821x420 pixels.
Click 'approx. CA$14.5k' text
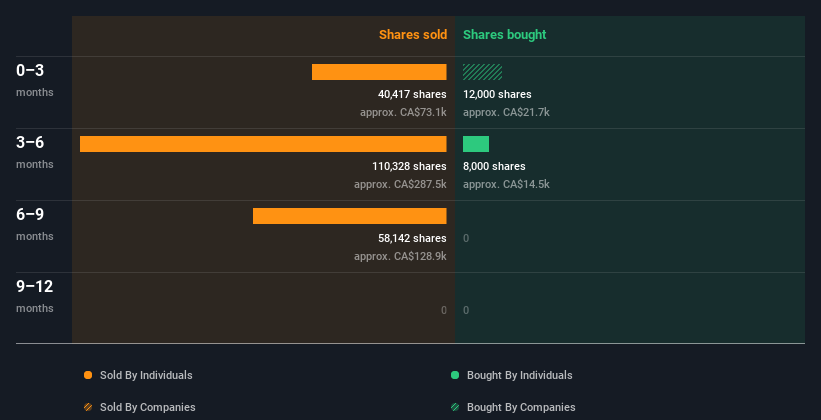(x=506, y=184)
